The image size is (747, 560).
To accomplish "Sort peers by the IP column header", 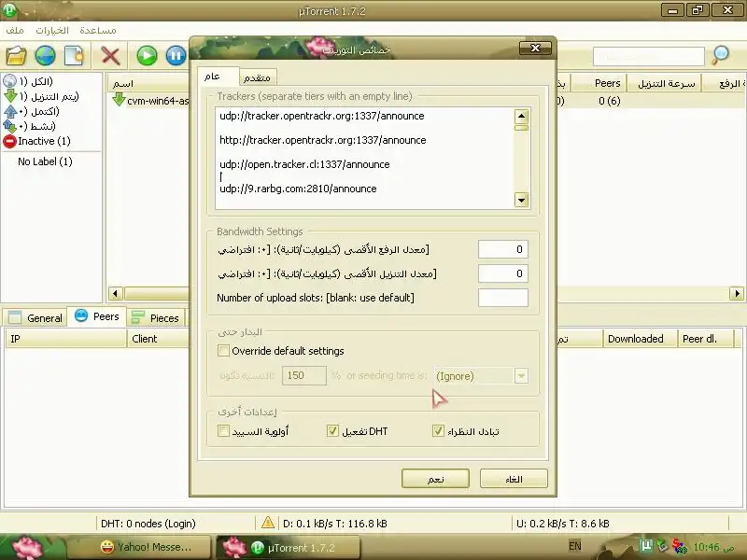I will pyautogui.click(x=65, y=339).
